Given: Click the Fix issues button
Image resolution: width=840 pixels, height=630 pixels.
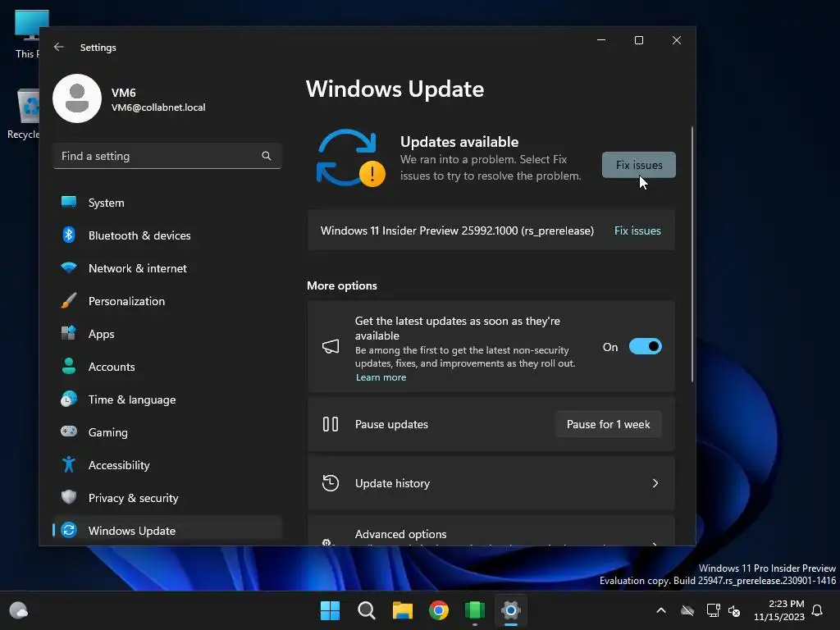Looking at the screenshot, I should 638,165.
